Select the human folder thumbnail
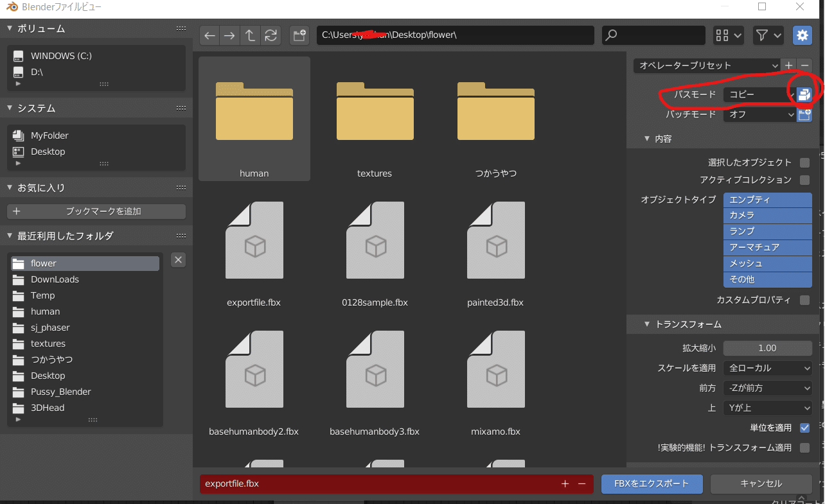The width and height of the screenshot is (825, 504). [x=254, y=119]
